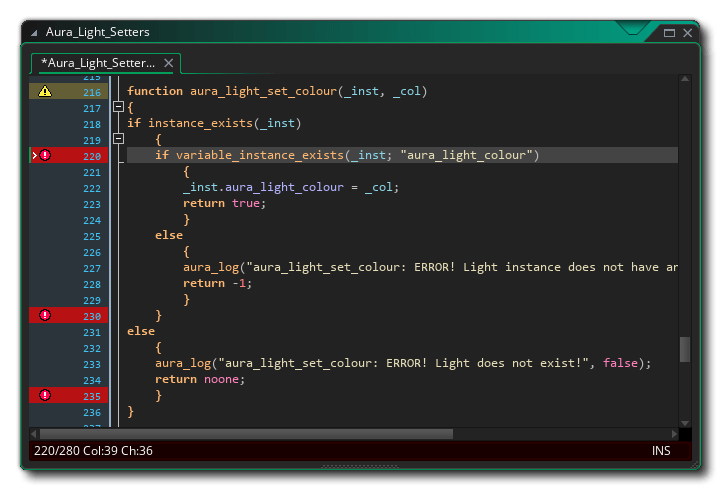Click the window docking notch in title bar
The image size is (721, 490).
pos(633,28)
